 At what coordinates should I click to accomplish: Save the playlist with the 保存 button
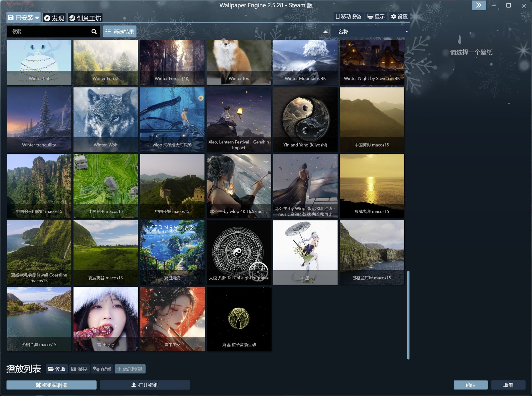point(79,369)
